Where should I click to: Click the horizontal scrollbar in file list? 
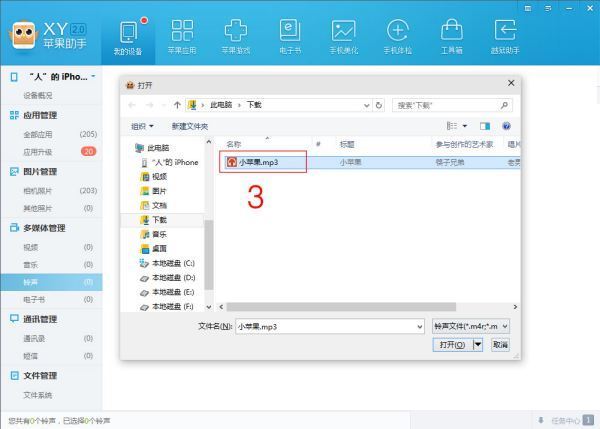(x=341, y=307)
